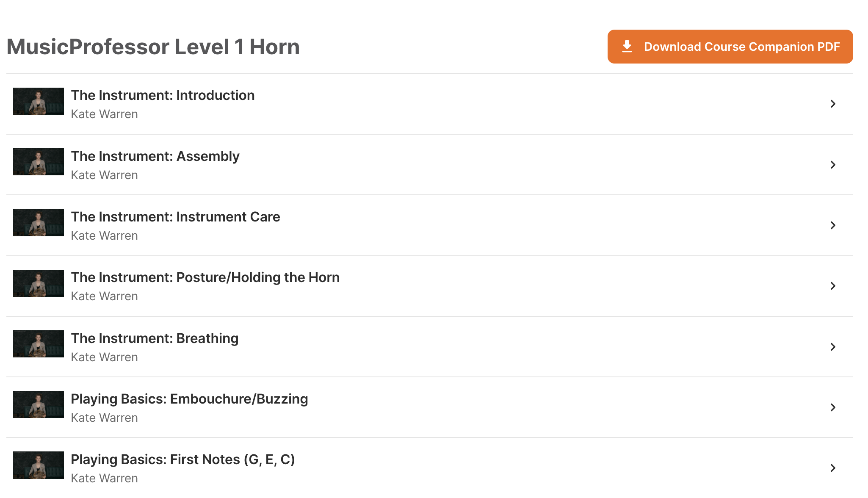Click the download icon on orange button
This screenshot has height=498, width=868.
coord(627,46)
